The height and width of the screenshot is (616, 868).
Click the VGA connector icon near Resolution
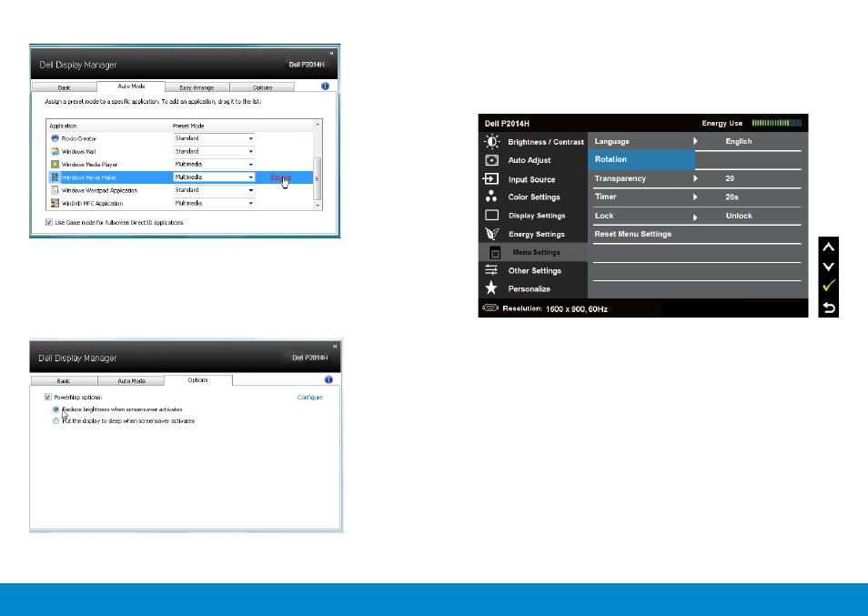point(490,308)
